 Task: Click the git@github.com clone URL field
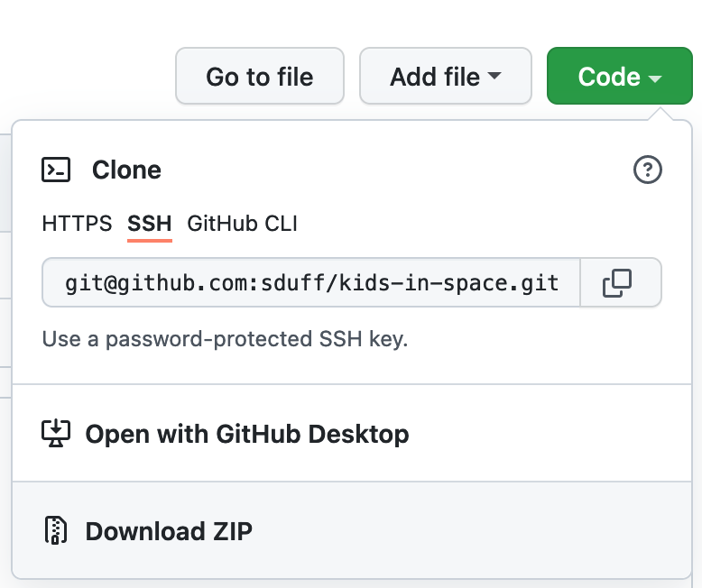pos(311,283)
